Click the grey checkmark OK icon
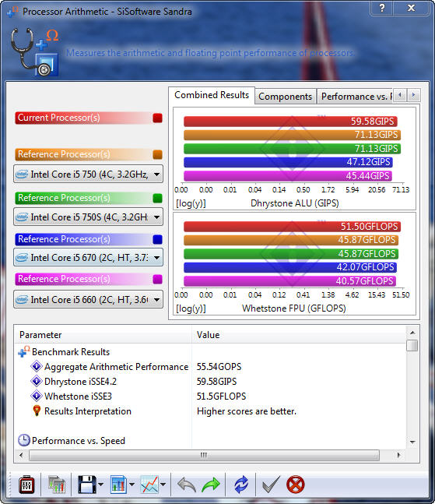This screenshot has height=504, width=435. click(x=271, y=485)
